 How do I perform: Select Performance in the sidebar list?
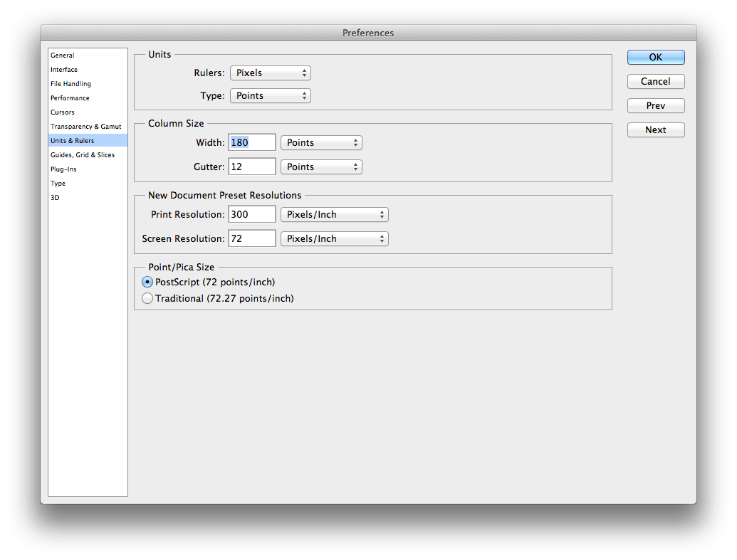click(70, 98)
